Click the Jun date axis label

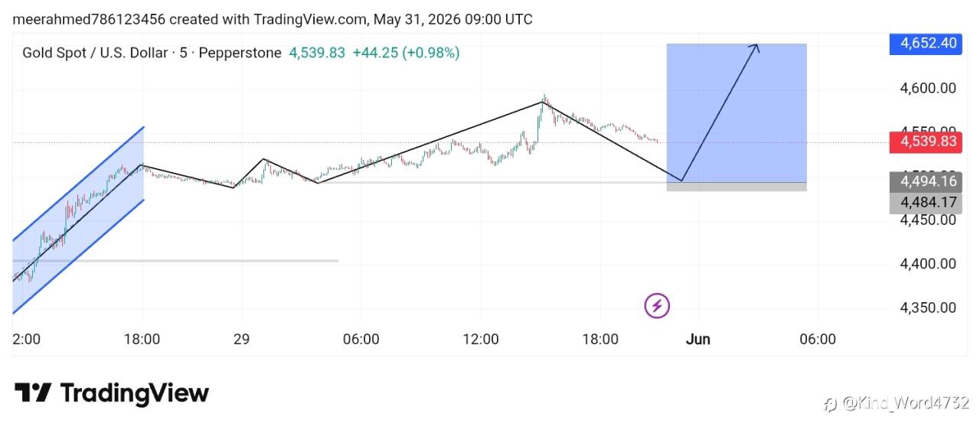pos(698,339)
